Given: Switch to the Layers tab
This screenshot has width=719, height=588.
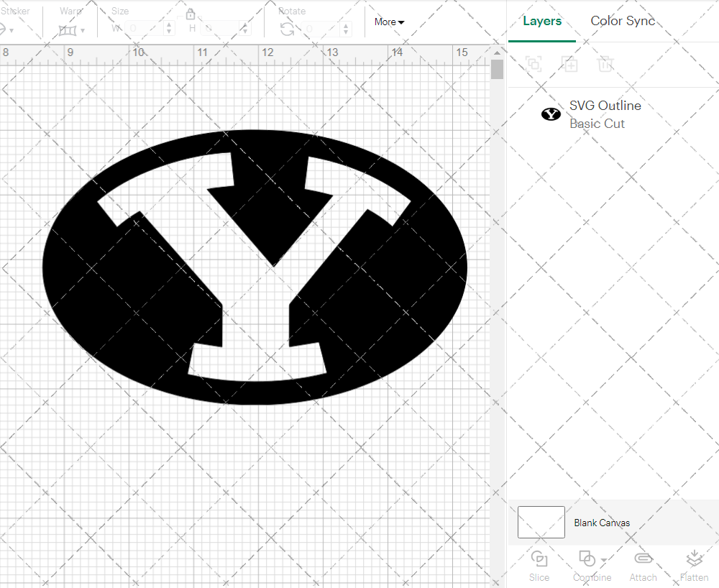Looking at the screenshot, I should [542, 21].
